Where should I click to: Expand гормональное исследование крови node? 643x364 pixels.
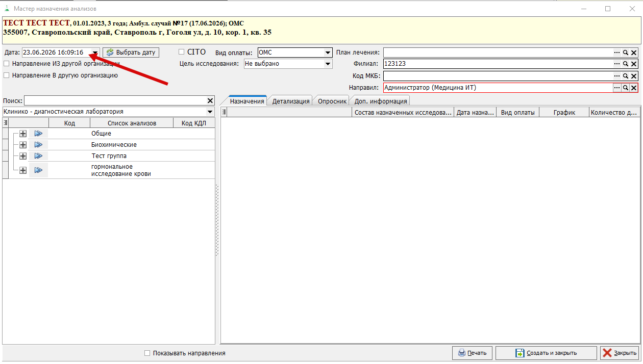pyautogui.click(x=23, y=170)
